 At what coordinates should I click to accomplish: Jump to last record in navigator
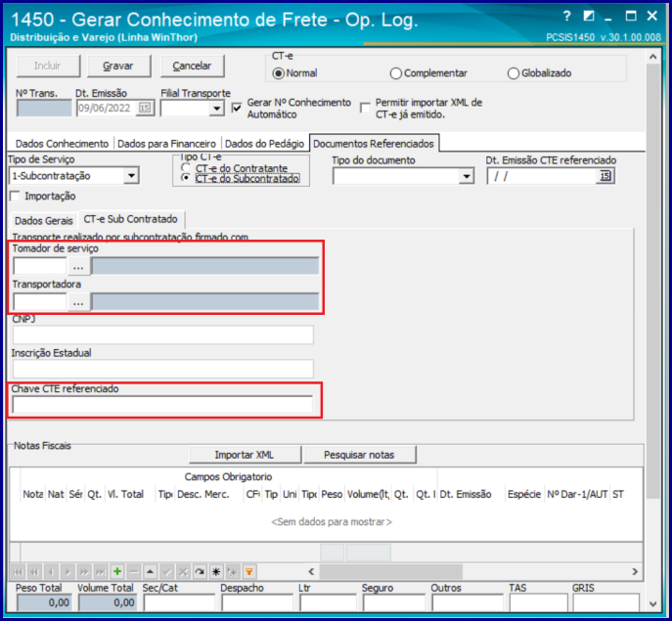coord(101,571)
